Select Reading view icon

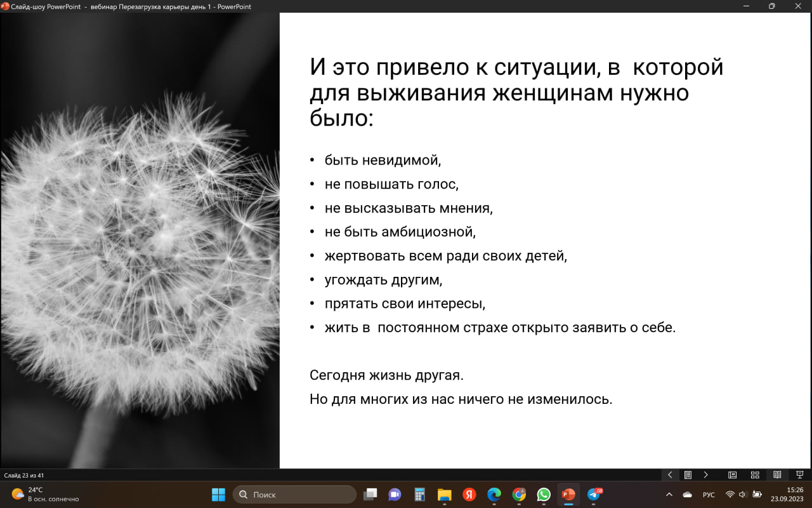tap(777, 475)
